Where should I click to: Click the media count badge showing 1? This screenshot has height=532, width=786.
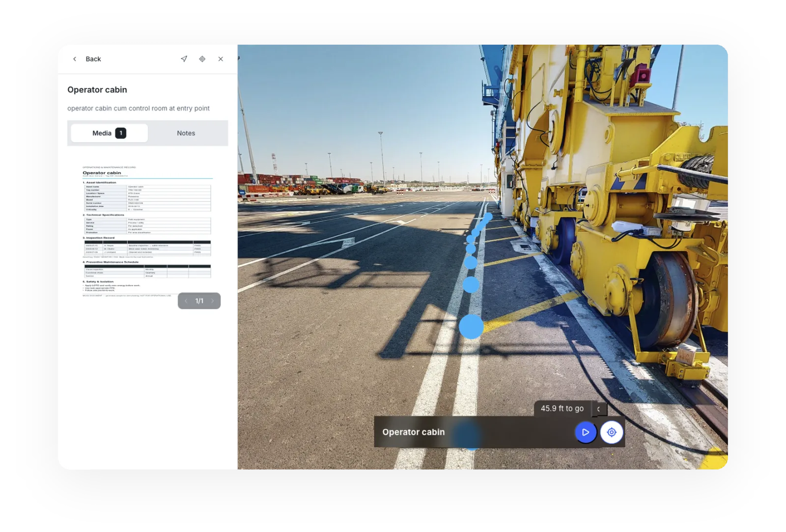pyautogui.click(x=121, y=133)
